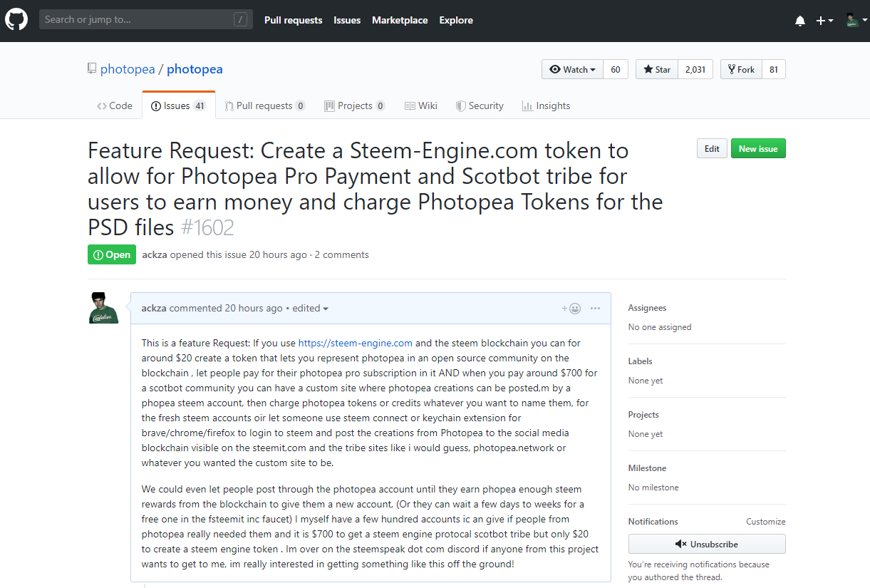The width and height of the screenshot is (870, 588).
Task: Select the Open status badge
Action: pyautogui.click(x=112, y=254)
